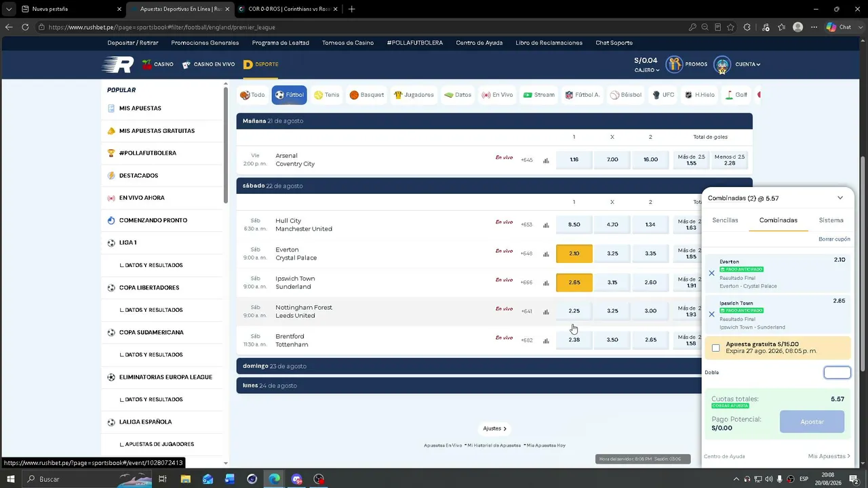Go back using browser back arrow
Screen dimensions: 868x488
(9, 27)
